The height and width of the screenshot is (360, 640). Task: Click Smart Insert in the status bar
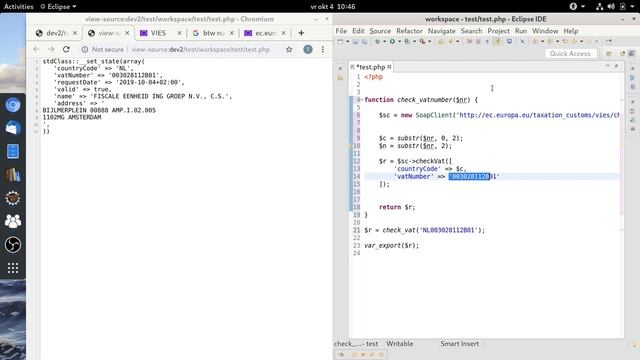[460, 344]
